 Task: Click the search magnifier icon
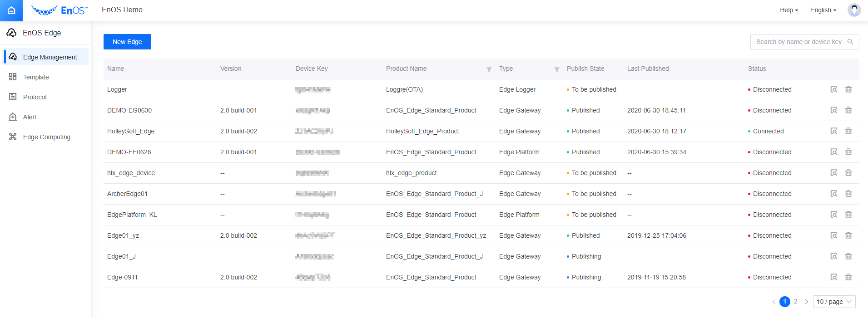click(850, 42)
